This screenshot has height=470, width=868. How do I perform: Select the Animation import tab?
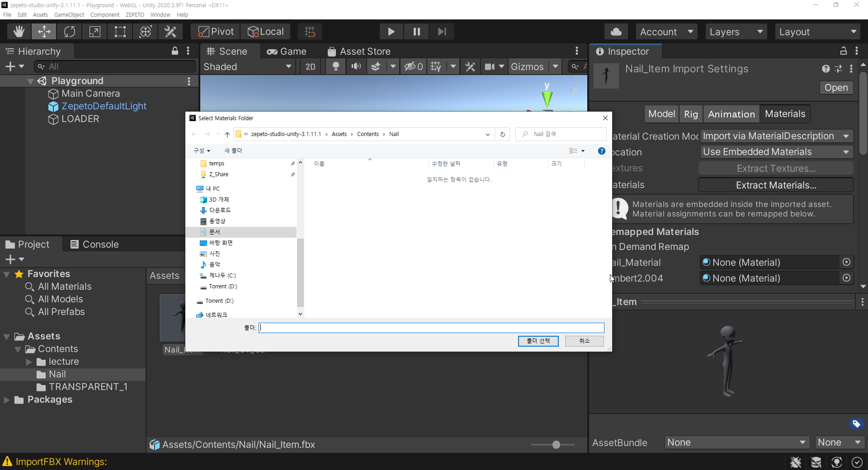[731, 114]
